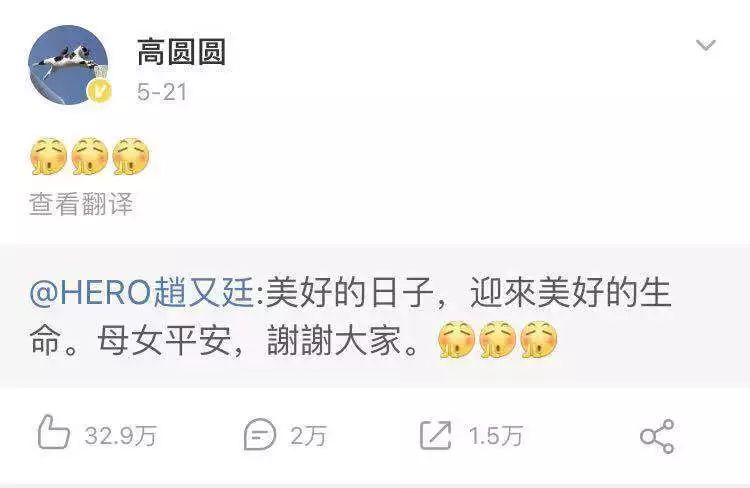Click 查看翻译 to translate post
Screen dimensions: 750x488
point(81,204)
